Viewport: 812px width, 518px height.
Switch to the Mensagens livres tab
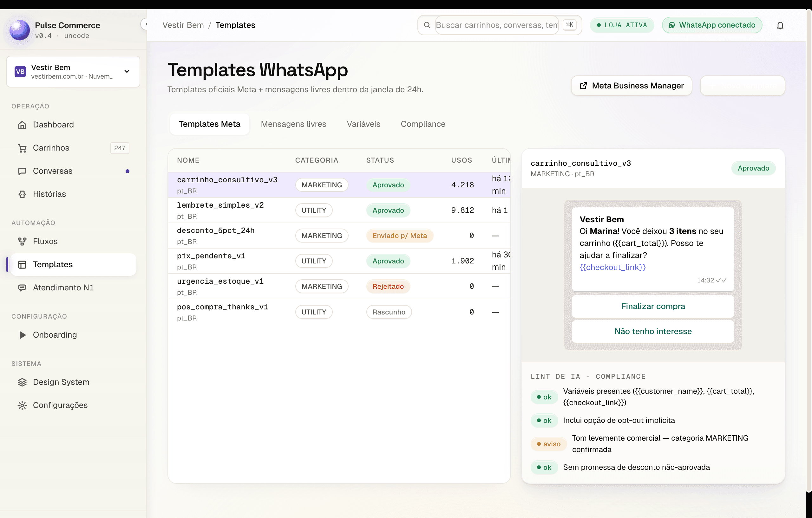(x=293, y=124)
